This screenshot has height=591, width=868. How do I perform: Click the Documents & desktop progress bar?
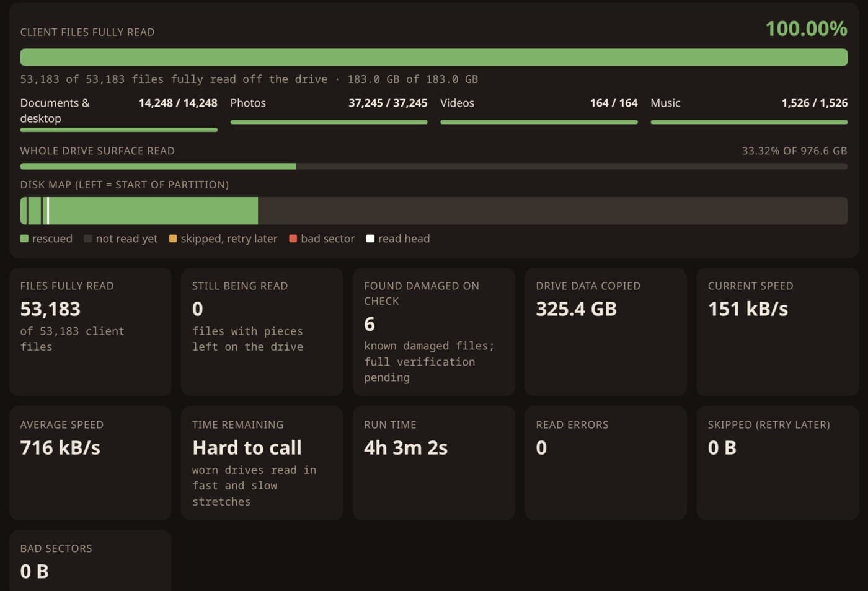pos(118,129)
